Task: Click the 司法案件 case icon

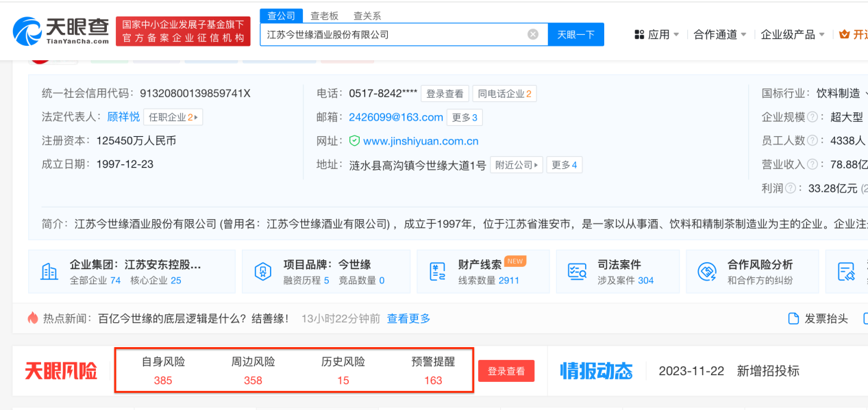Action: [577, 272]
